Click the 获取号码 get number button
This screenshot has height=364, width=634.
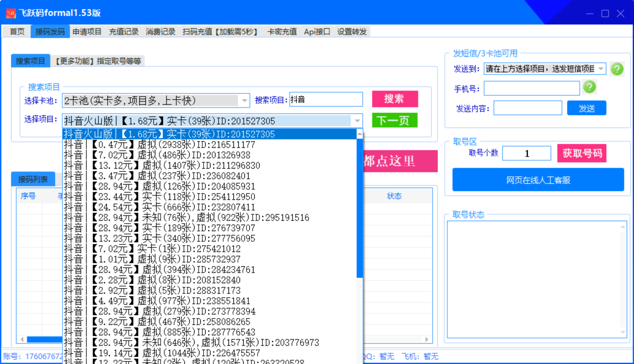pos(582,153)
